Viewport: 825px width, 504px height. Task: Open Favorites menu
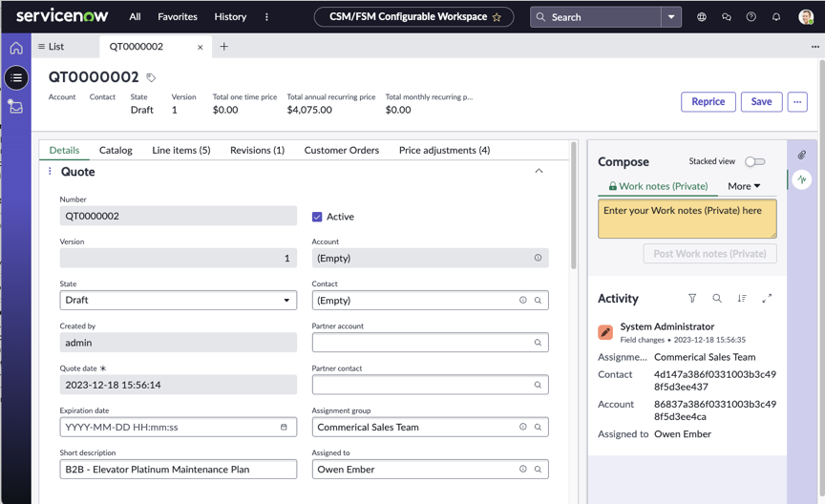coord(178,17)
